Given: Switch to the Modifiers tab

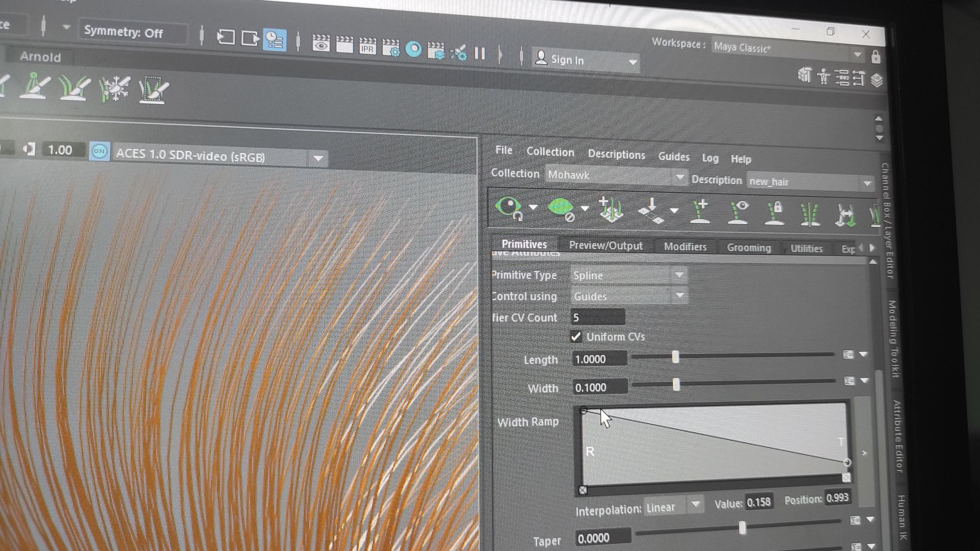Looking at the screenshot, I should pos(685,247).
